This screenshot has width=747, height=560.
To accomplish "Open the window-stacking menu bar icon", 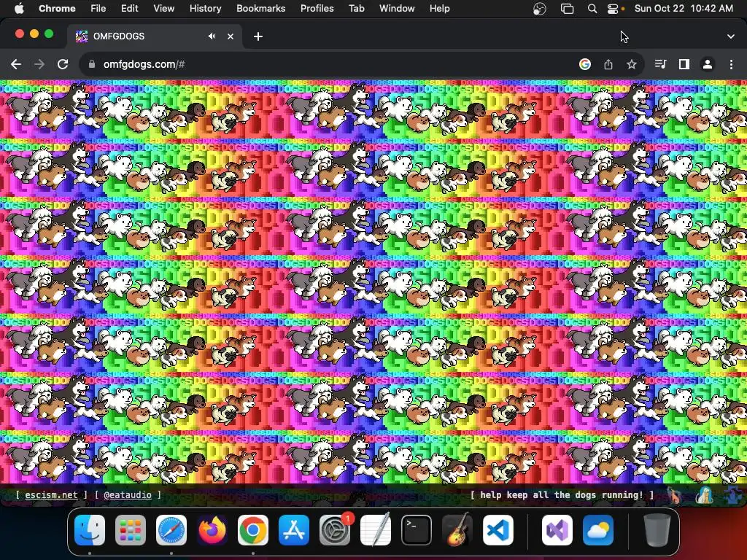I will pyautogui.click(x=567, y=9).
